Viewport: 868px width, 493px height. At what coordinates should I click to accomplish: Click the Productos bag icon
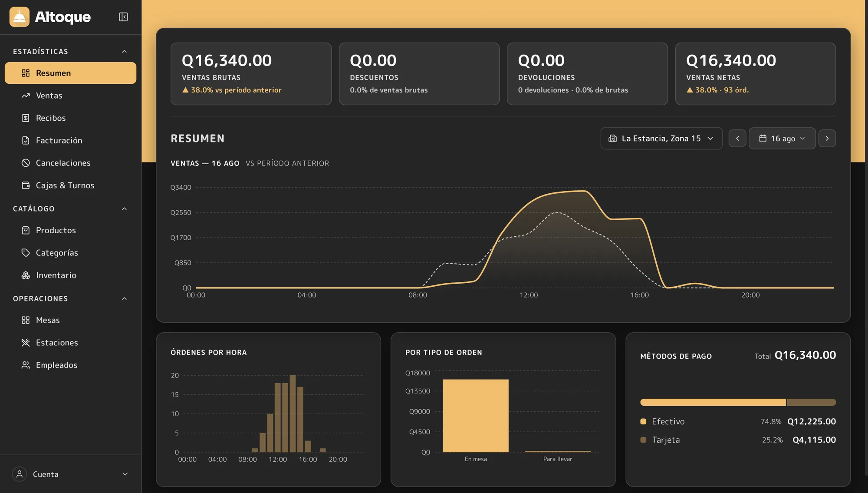click(x=26, y=230)
